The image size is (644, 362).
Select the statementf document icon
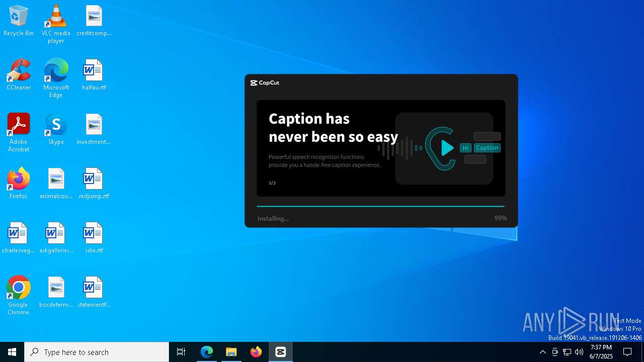tap(94, 292)
